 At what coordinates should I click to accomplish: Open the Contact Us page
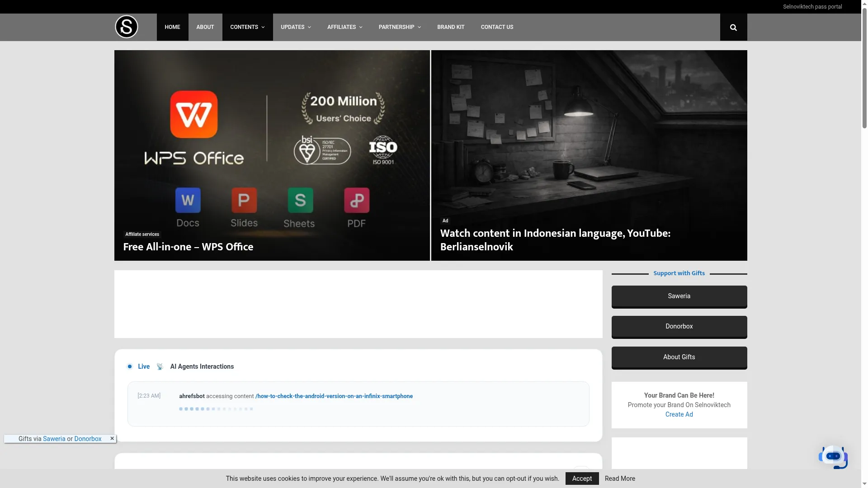click(497, 27)
